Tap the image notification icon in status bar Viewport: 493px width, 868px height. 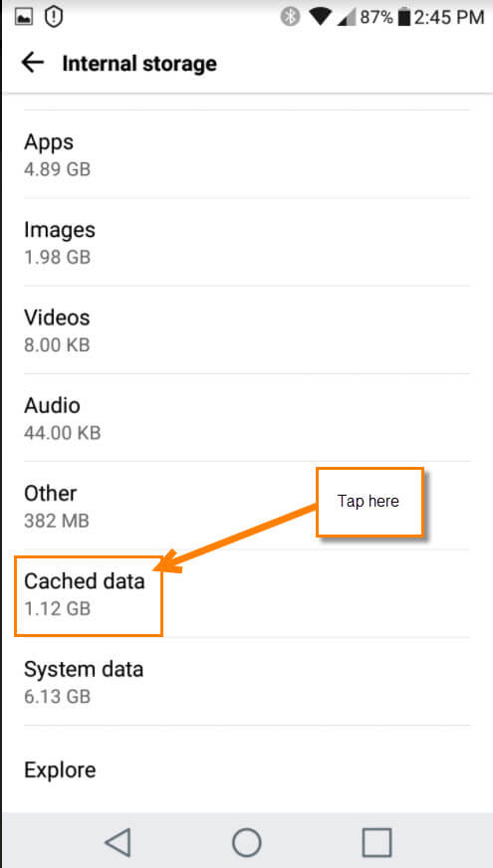point(24,17)
